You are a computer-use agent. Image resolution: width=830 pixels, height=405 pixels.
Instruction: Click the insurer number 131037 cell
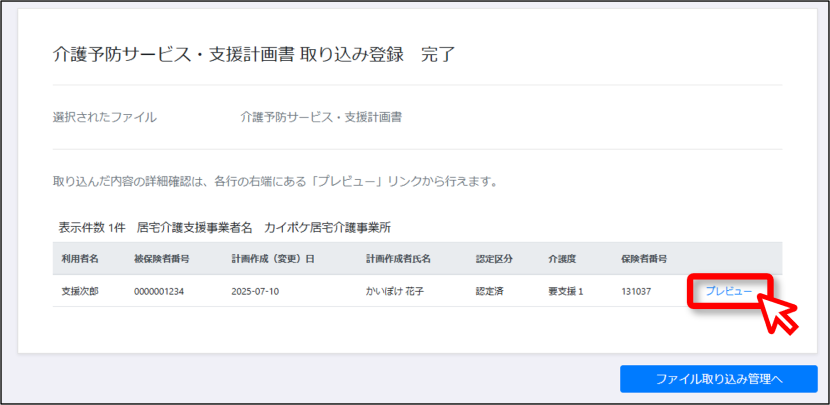click(636, 291)
